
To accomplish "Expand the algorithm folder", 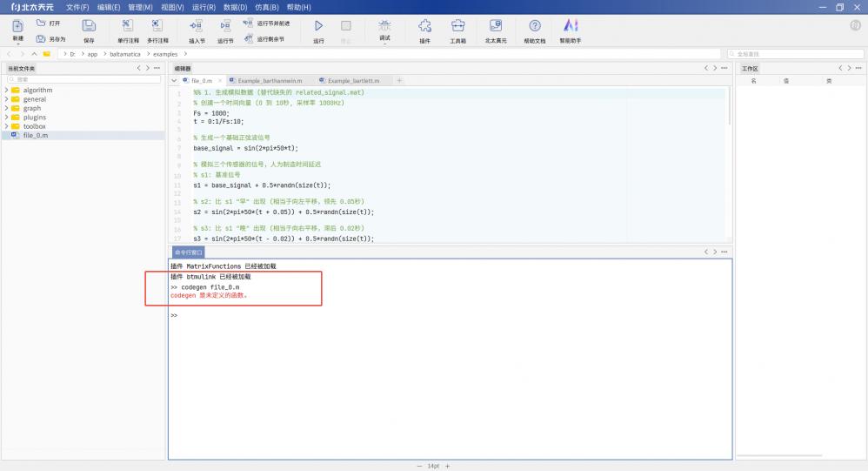I will click(7, 91).
